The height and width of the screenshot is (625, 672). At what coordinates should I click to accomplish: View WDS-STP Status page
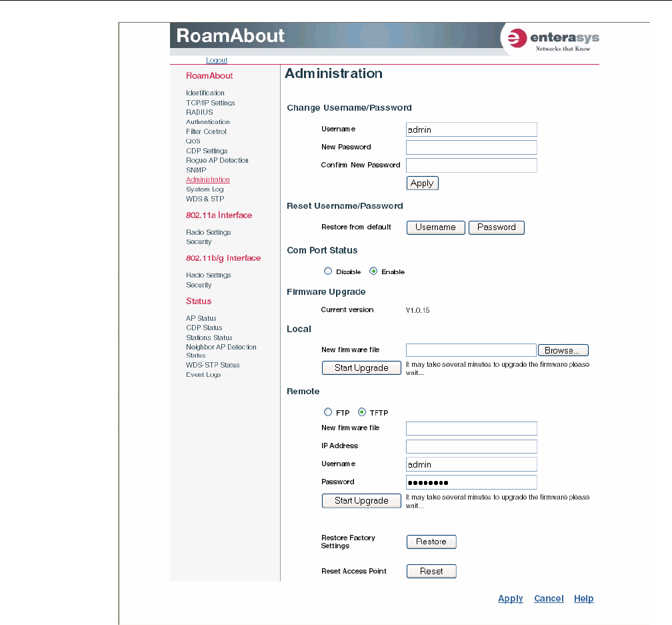tap(213, 365)
